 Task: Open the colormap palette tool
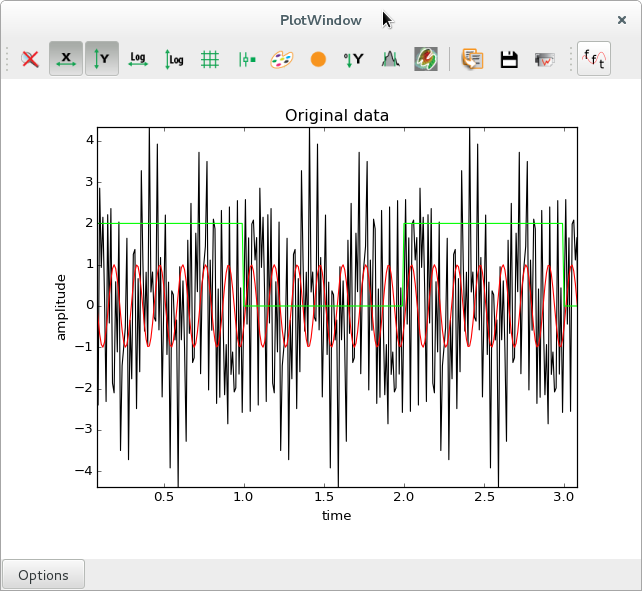click(x=282, y=59)
